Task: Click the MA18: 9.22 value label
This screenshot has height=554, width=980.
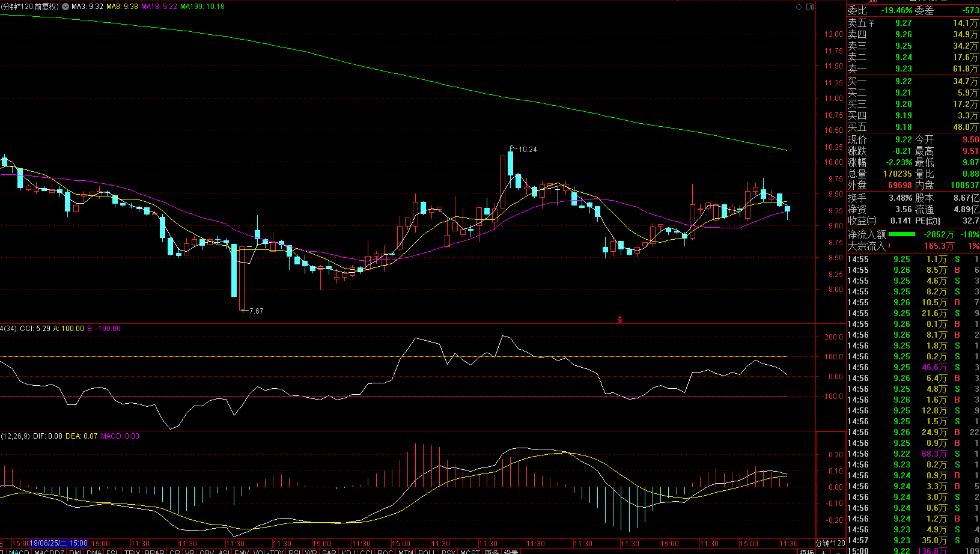Action: 159,7
